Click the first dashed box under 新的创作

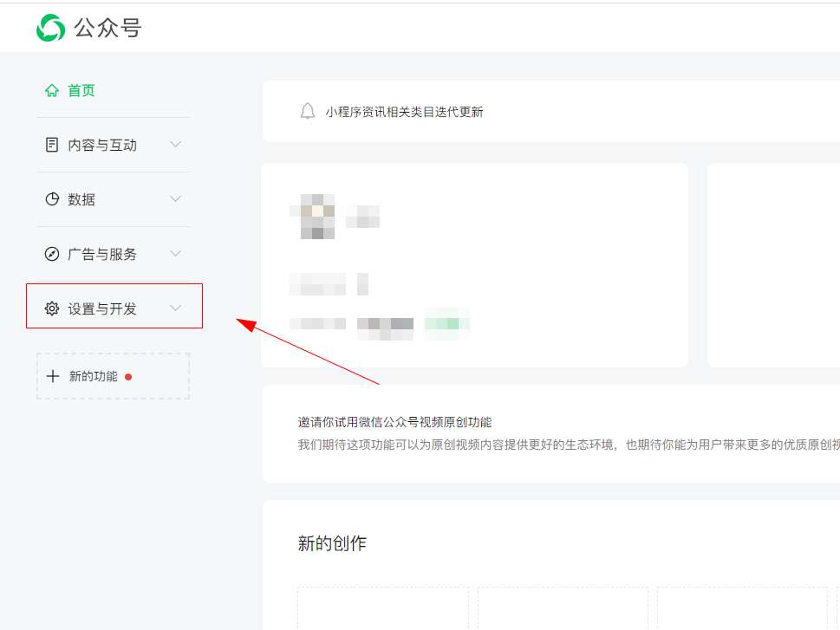(383, 608)
